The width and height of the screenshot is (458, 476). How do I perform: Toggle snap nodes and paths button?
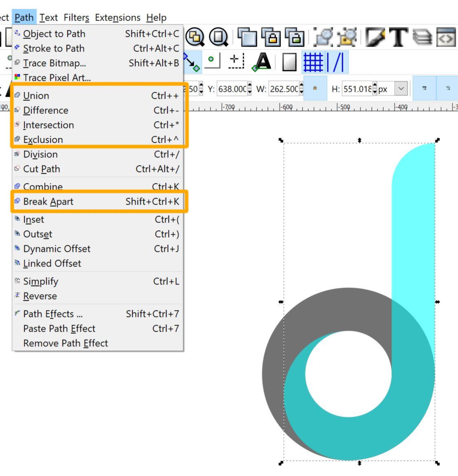pos(192,62)
